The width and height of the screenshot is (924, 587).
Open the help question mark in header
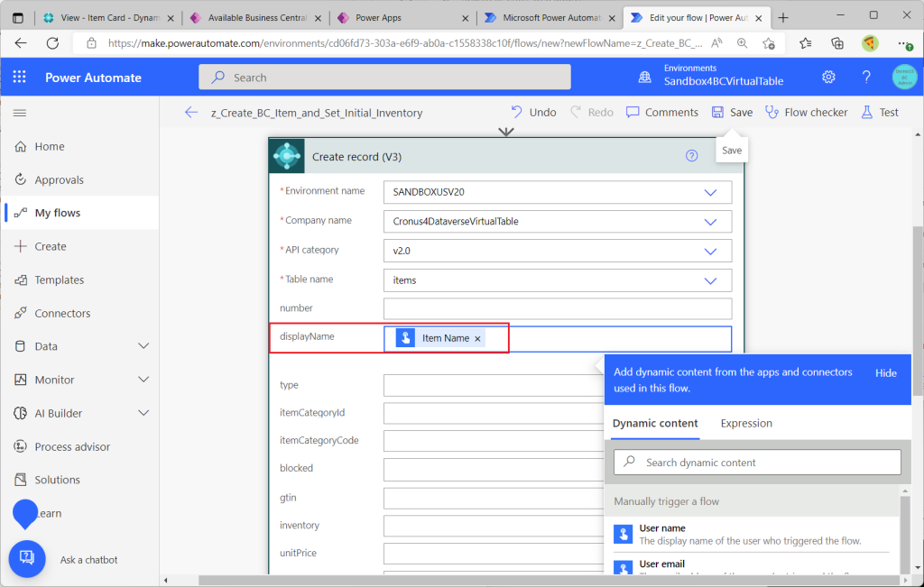tap(866, 78)
